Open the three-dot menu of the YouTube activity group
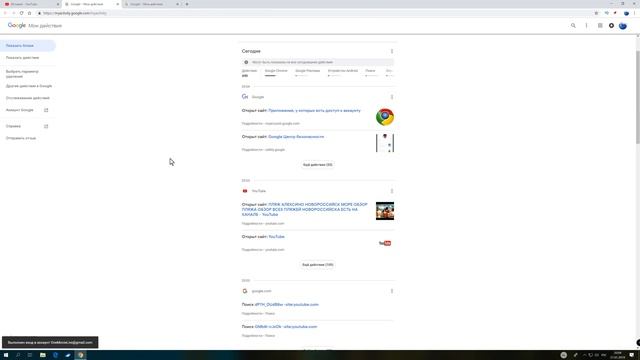This screenshot has height=360, width=640. click(392, 191)
